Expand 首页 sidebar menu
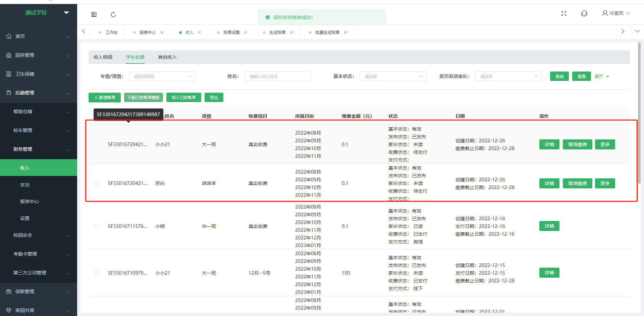This screenshot has width=644, height=316. 39,36
